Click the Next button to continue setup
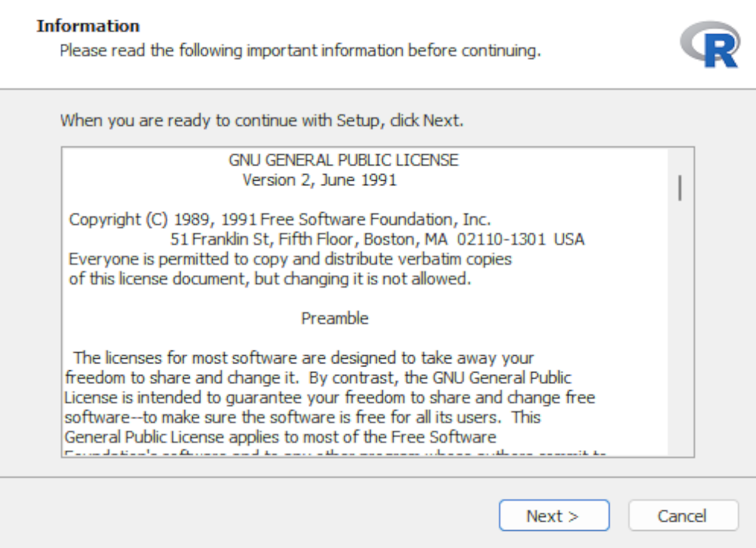Image resolution: width=756 pixels, height=548 pixels. coord(554,515)
